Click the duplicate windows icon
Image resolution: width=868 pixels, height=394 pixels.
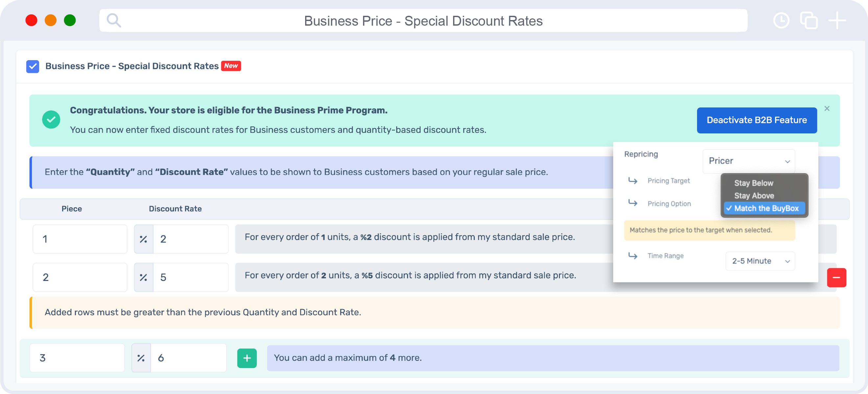(x=809, y=21)
